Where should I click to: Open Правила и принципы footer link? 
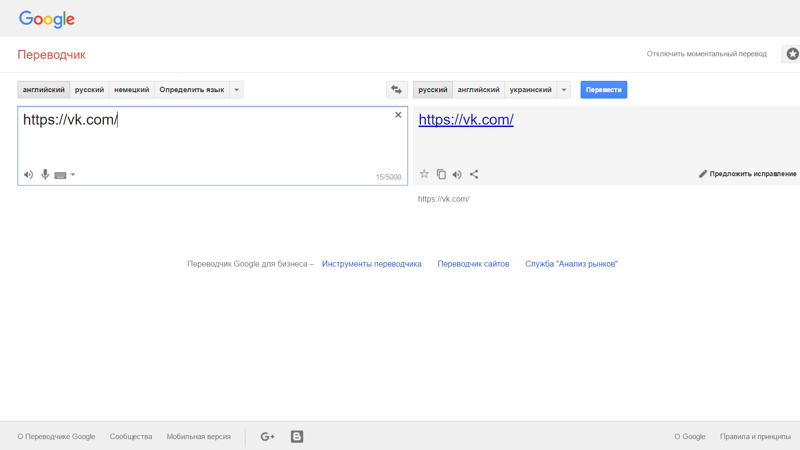coord(755,437)
